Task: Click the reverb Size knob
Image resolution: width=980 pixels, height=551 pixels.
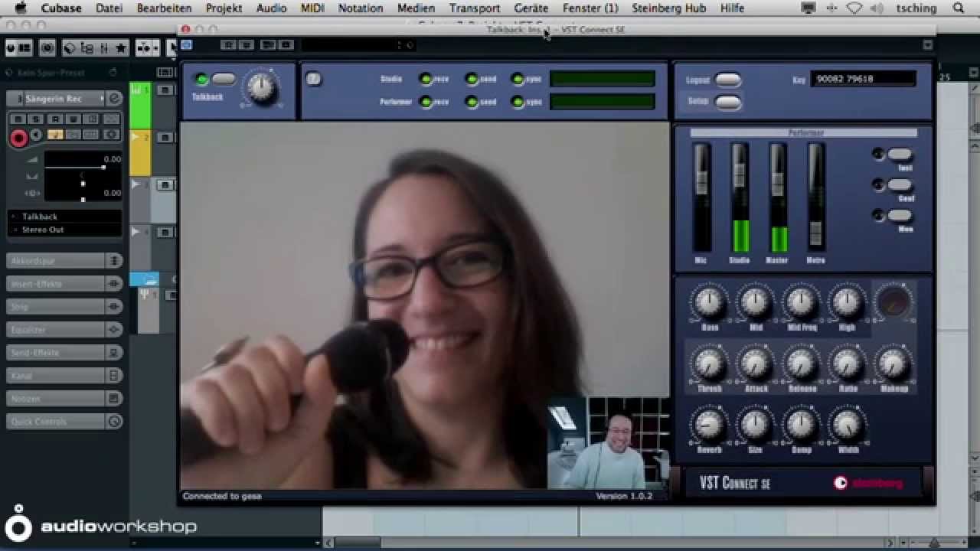Action: (756, 424)
